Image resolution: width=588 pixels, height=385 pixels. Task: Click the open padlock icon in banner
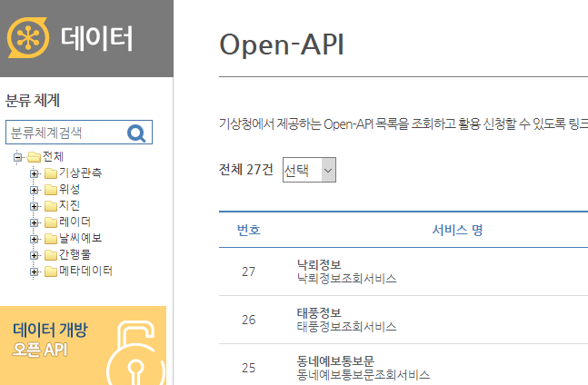point(135,353)
